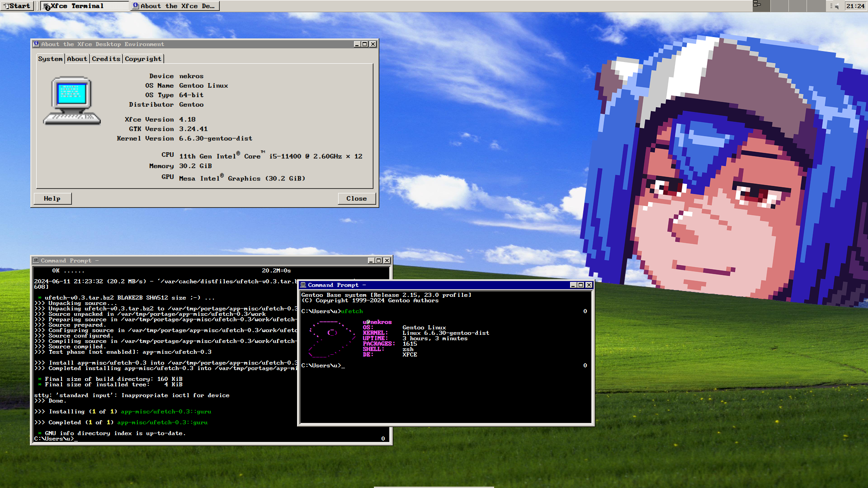
Task: Select the About the Xfce taskbar button
Action: pyautogui.click(x=175, y=6)
